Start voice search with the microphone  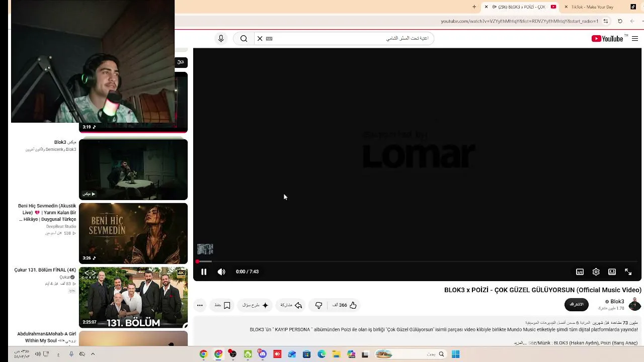[x=221, y=39]
